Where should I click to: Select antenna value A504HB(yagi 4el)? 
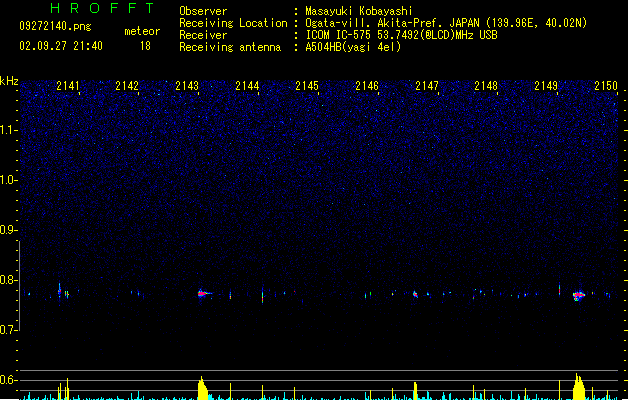click(x=353, y=47)
